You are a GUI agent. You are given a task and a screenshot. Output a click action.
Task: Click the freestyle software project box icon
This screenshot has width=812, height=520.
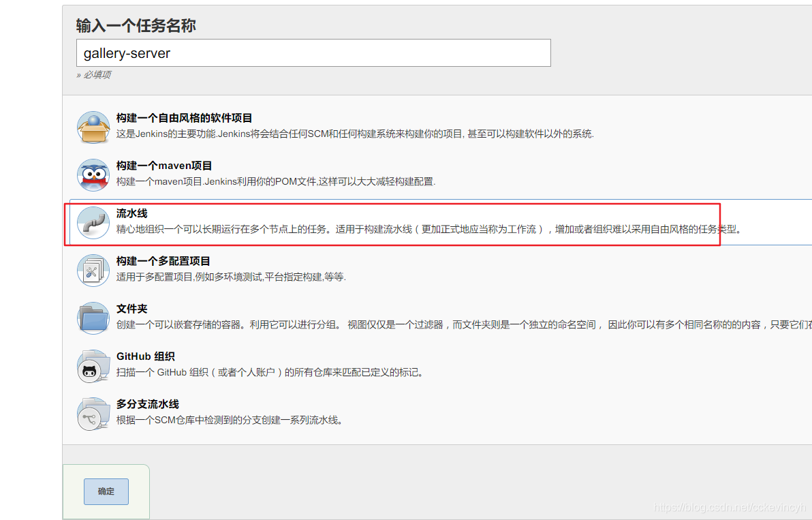coord(93,127)
